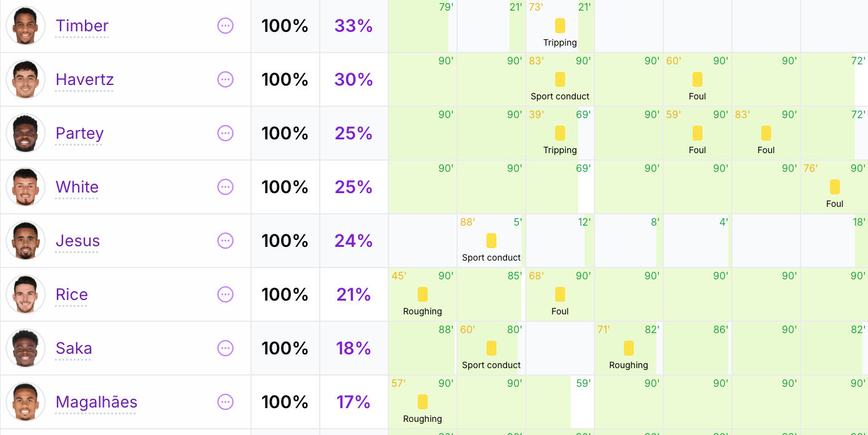Open the Magalhães player link
The image size is (868, 435).
pyautogui.click(x=96, y=402)
